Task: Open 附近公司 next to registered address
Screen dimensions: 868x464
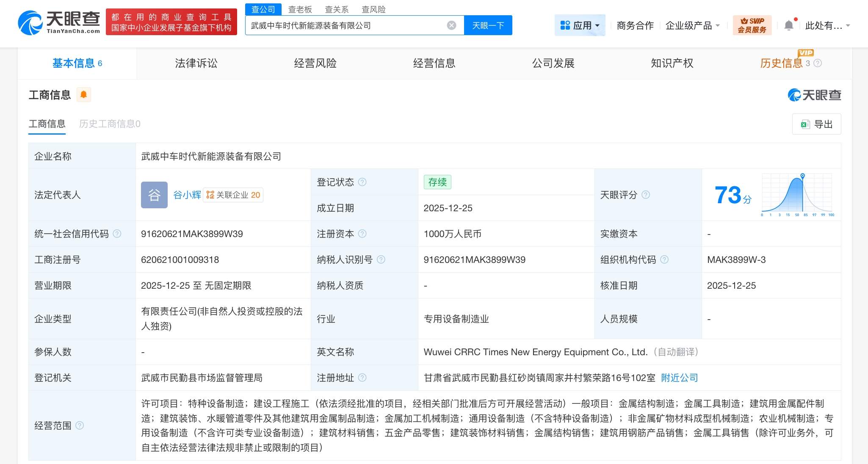Action: [x=679, y=378]
